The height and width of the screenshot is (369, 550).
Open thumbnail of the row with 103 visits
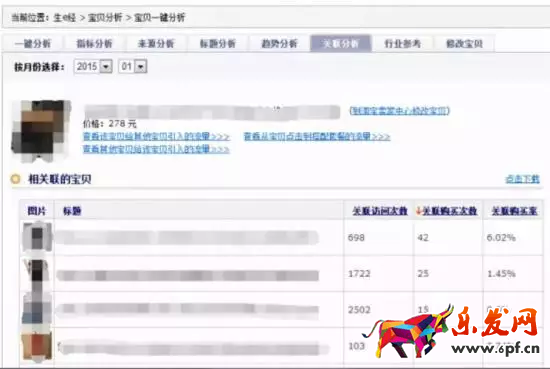point(38,346)
